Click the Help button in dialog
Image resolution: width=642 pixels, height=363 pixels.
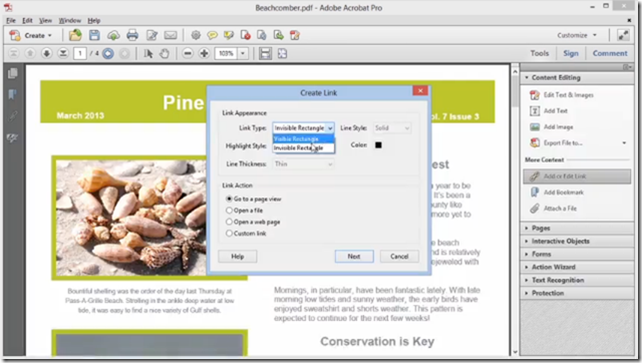pyautogui.click(x=237, y=257)
